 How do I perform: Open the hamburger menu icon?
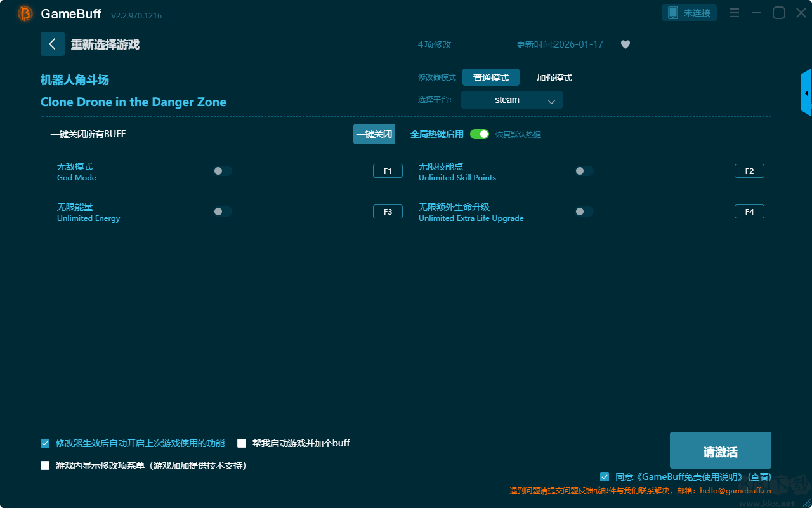[x=734, y=13]
